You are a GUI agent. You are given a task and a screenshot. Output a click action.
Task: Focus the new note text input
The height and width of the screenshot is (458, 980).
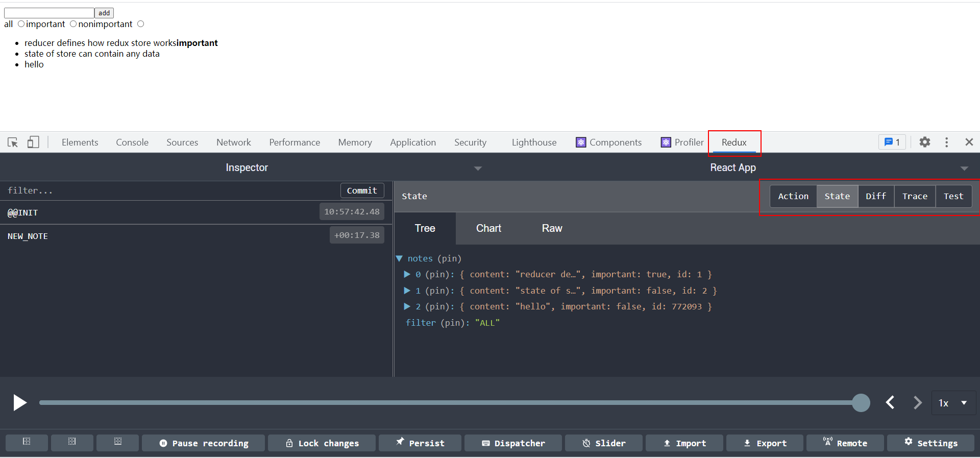pyautogui.click(x=49, y=13)
